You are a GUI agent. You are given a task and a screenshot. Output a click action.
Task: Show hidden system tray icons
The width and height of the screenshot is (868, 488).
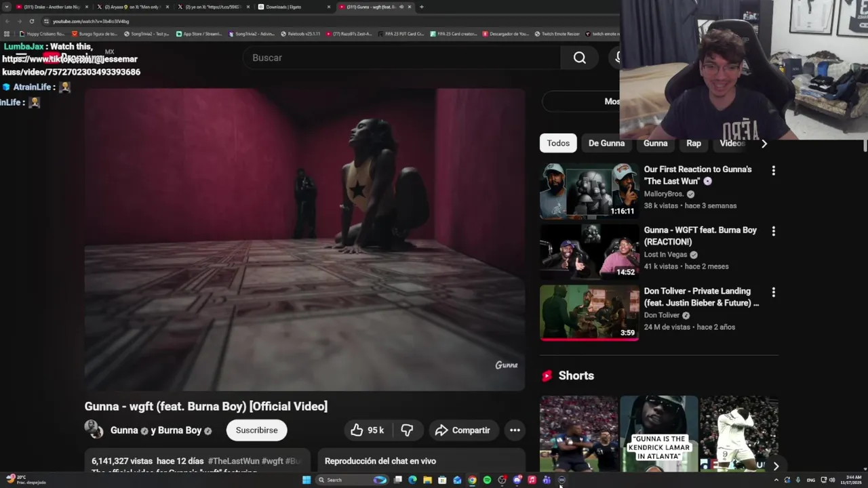coord(776,480)
